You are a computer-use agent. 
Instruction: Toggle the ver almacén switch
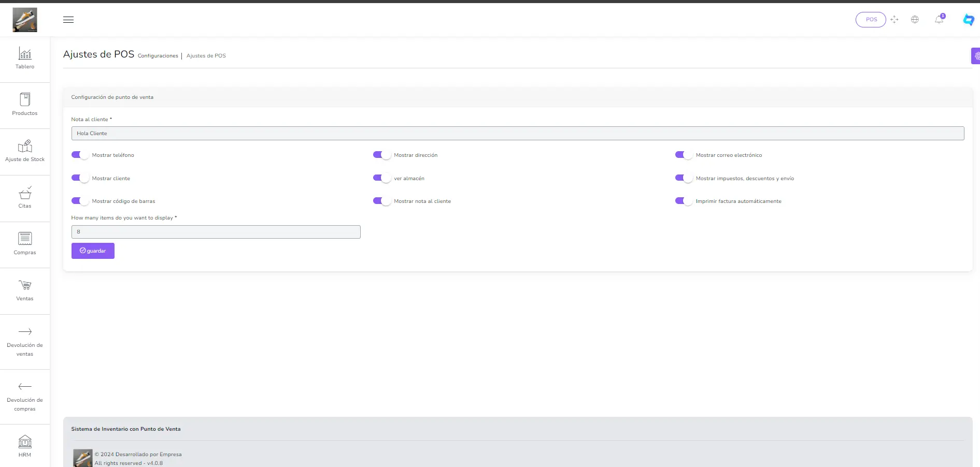click(x=381, y=178)
